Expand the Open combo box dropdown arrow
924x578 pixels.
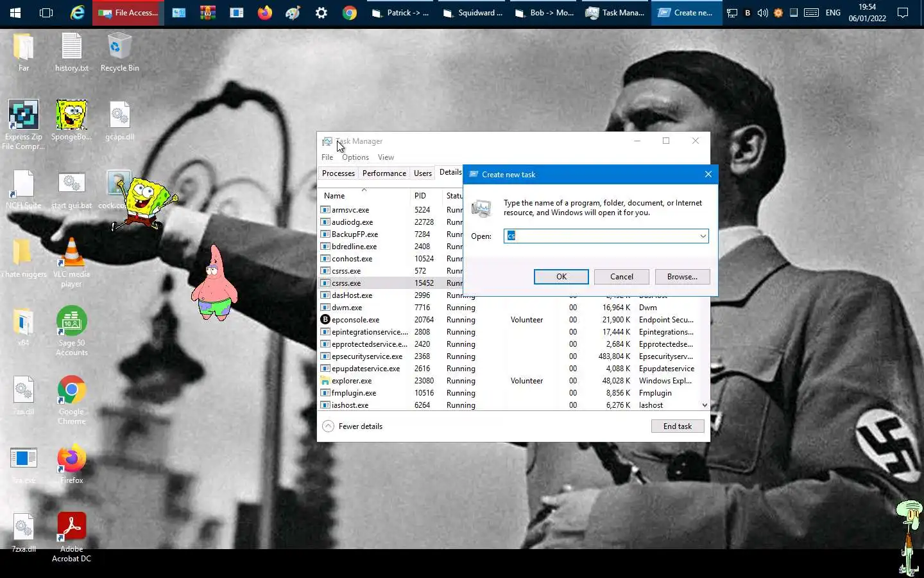tap(703, 236)
